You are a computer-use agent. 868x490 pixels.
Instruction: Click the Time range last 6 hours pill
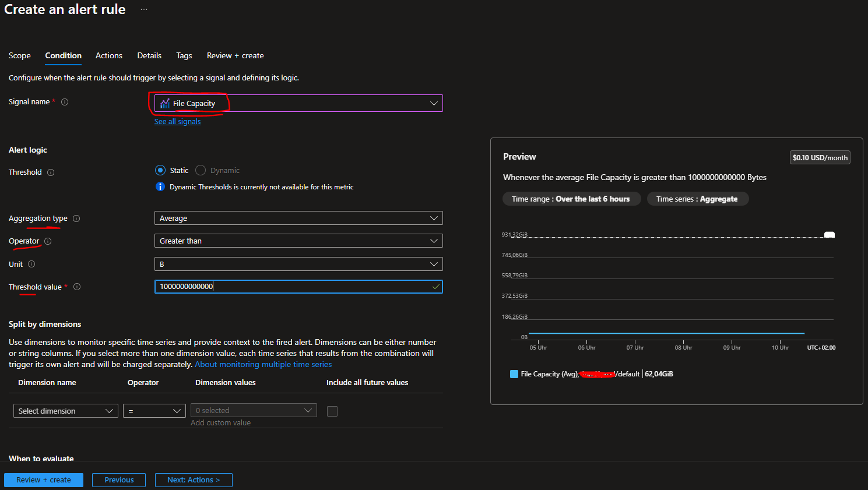pos(571,199)
